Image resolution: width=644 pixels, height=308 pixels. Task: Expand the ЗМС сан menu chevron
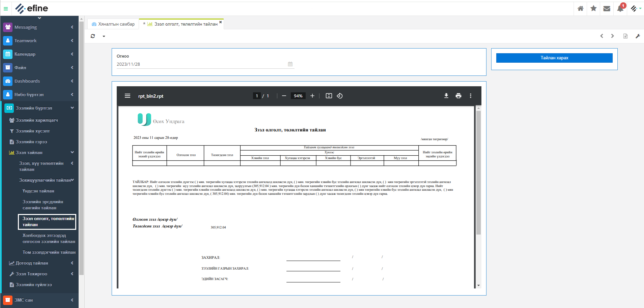72,300
